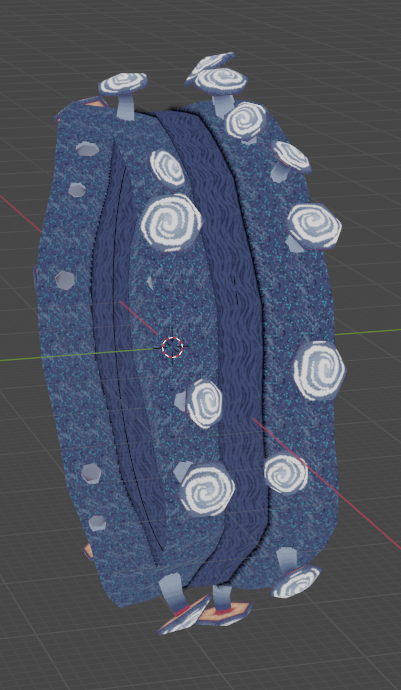This screenshot has width=401, height=690.
Task: Click the orange-underside mushroom hanging at the bottom
Action: tap(224, 605)
